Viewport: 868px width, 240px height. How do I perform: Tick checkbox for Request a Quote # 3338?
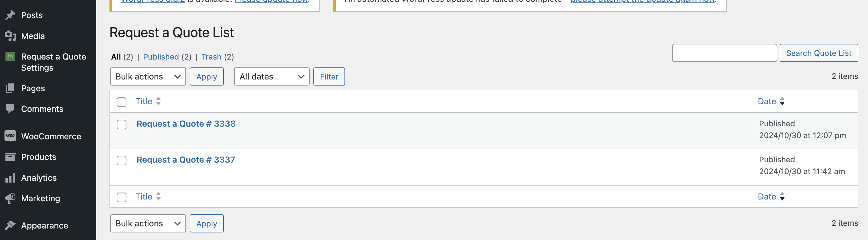[122, 125]
